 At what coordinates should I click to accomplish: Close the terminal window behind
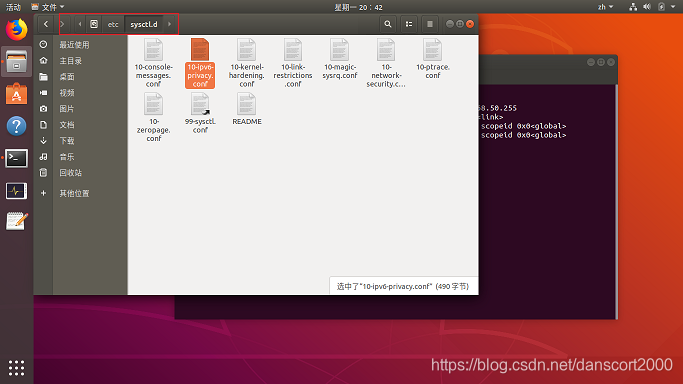(x=611, y=62)
